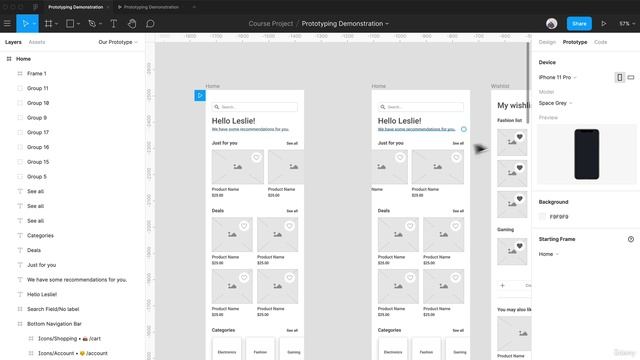Open the zoom level dropdown at 57%
Image resolution: width=640 pixels, height=360 pixels.
(627, 24)
